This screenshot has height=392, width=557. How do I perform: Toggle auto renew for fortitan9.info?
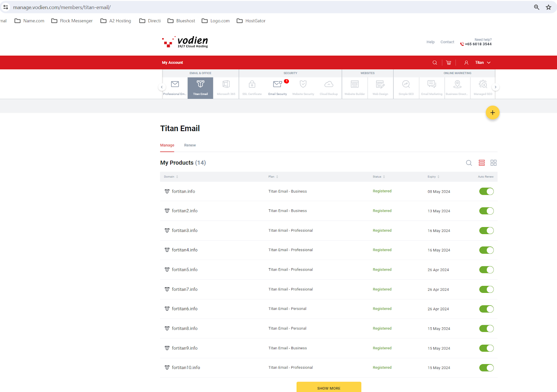486,348
